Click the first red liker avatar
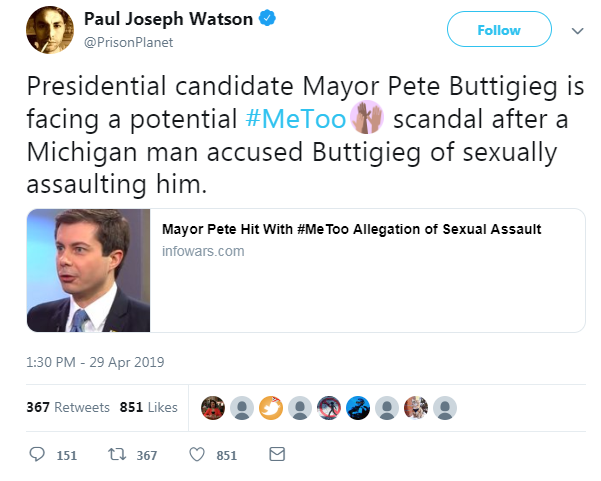Image resolution: width=601 pixels, height=481 pixels. point(213,407)
